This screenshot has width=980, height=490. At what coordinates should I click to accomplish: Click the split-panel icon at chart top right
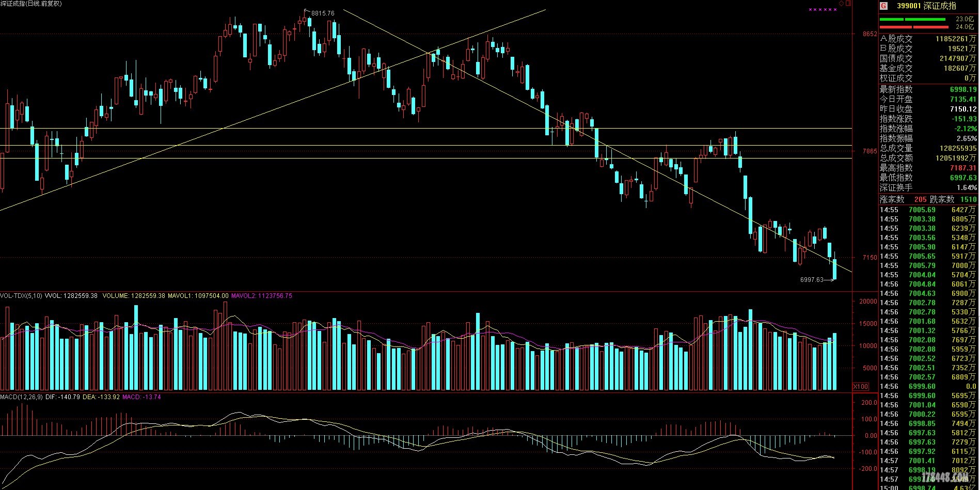click(x=848, y=4)
